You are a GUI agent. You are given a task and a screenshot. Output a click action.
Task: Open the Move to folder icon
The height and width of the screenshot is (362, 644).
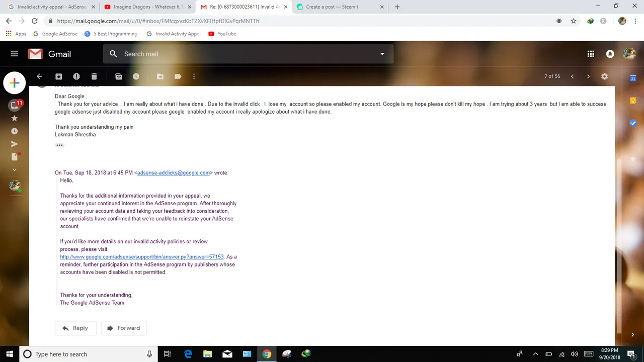[160, 76]
